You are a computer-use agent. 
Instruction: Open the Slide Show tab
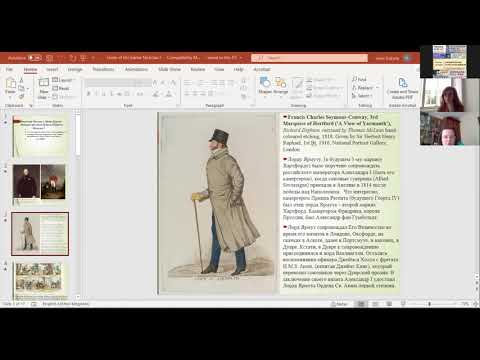[x=169, y=69]
